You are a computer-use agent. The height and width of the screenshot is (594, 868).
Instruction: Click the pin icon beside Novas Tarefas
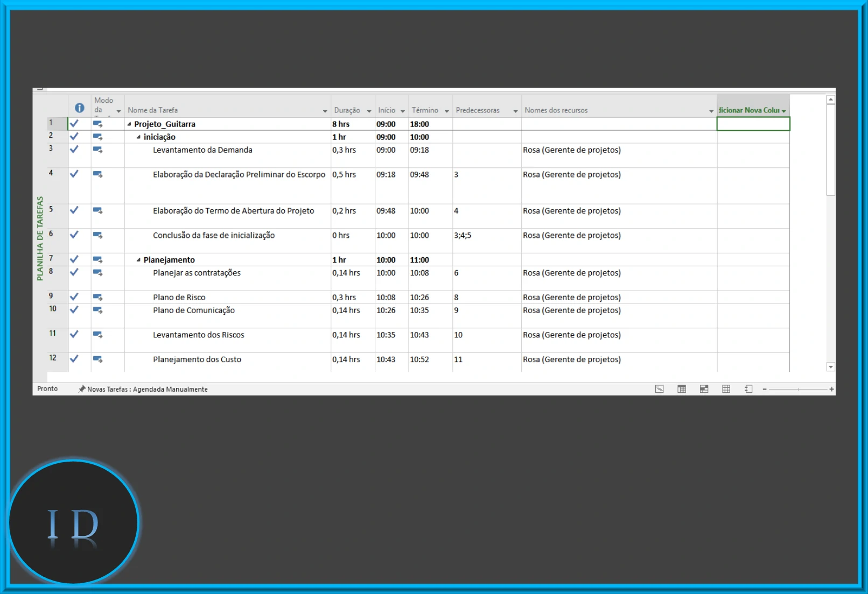click(x=82, y=389)
